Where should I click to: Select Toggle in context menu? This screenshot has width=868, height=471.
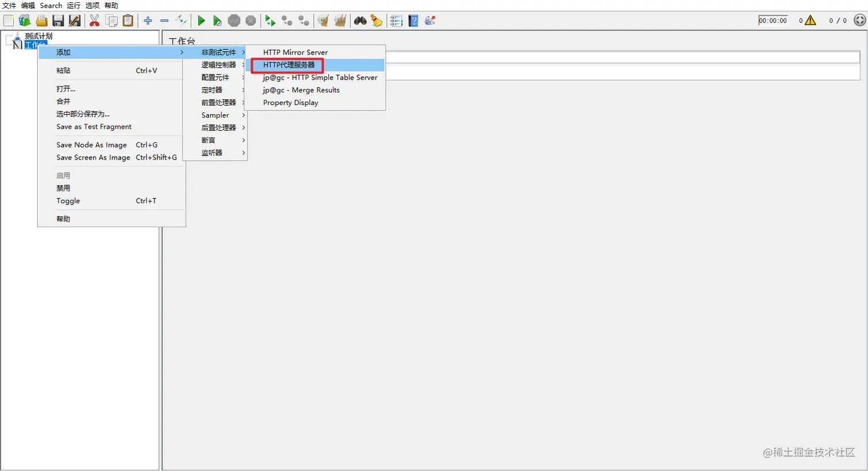111,201
